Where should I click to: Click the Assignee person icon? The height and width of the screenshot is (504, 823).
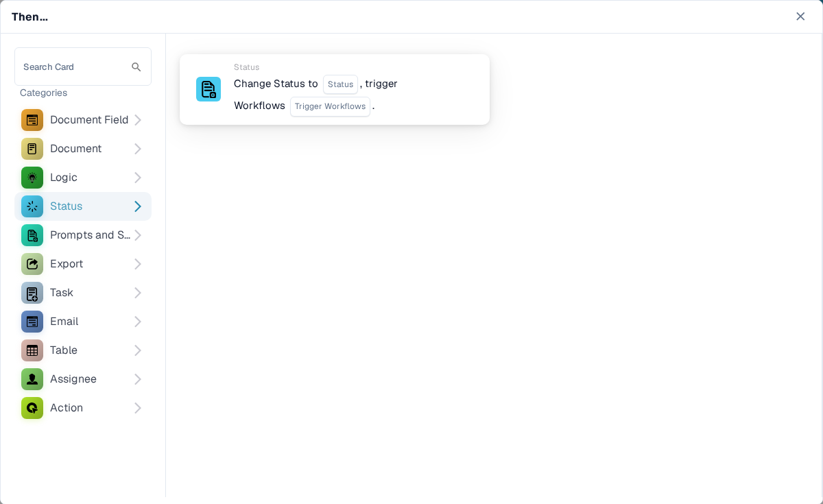[x=32, y=379]
